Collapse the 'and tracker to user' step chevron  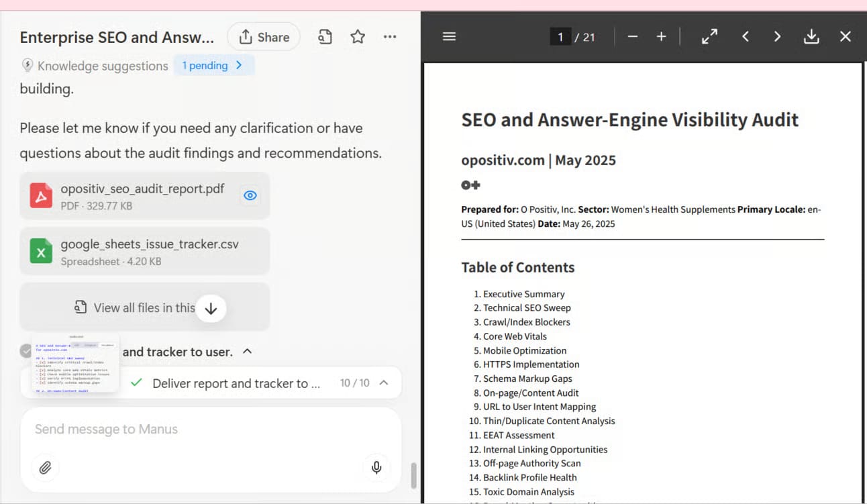[x=247, y=351]
